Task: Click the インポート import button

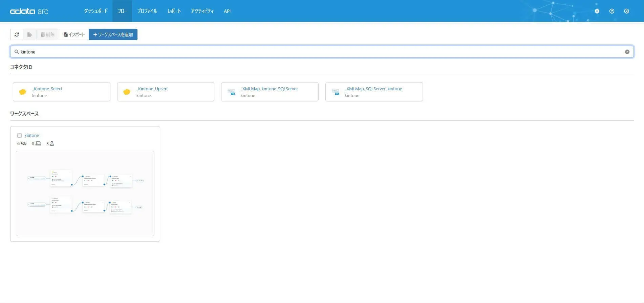Action: click(x=74, y=34)
